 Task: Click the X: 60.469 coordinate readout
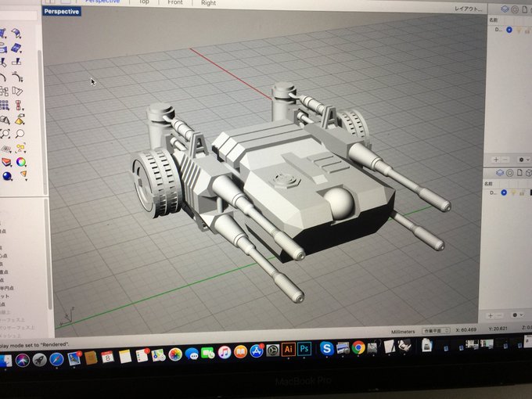(465, 329)
